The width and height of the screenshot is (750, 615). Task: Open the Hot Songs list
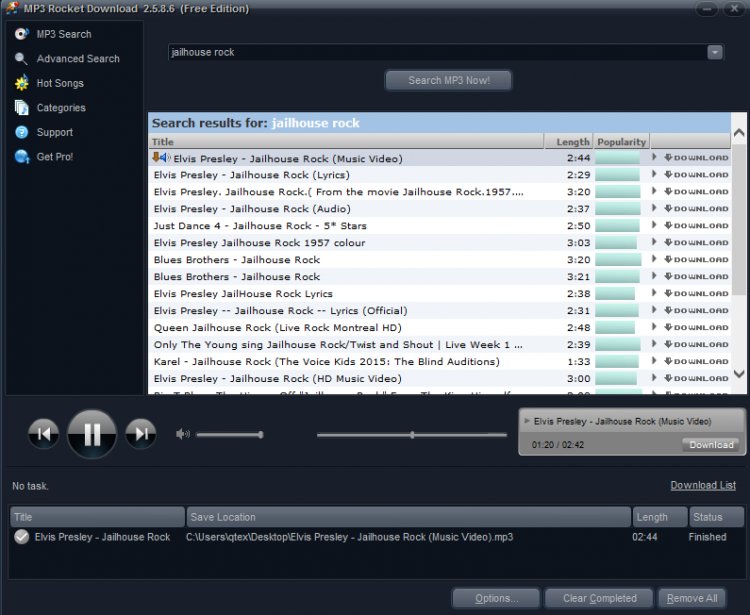(60, 83)
